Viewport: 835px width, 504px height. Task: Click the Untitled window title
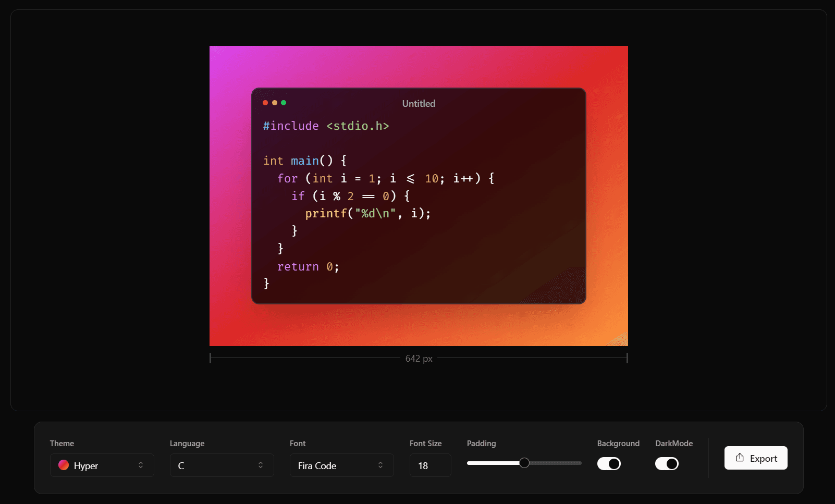coord(418,103)
